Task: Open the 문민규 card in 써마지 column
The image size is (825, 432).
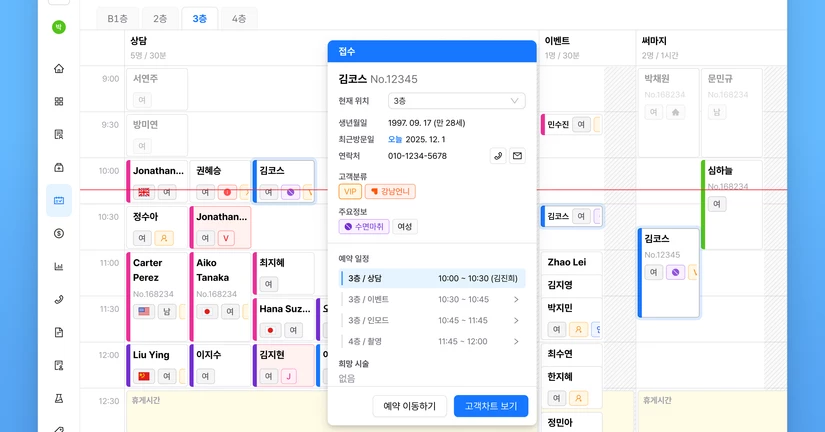Action: coord(732,112)
